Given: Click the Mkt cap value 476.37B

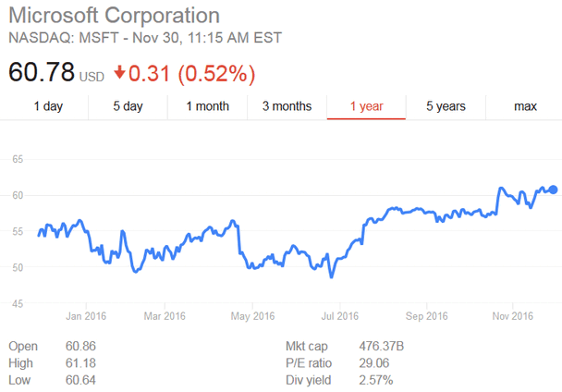Looking at the screenshot, I should [x=382, y=346].
